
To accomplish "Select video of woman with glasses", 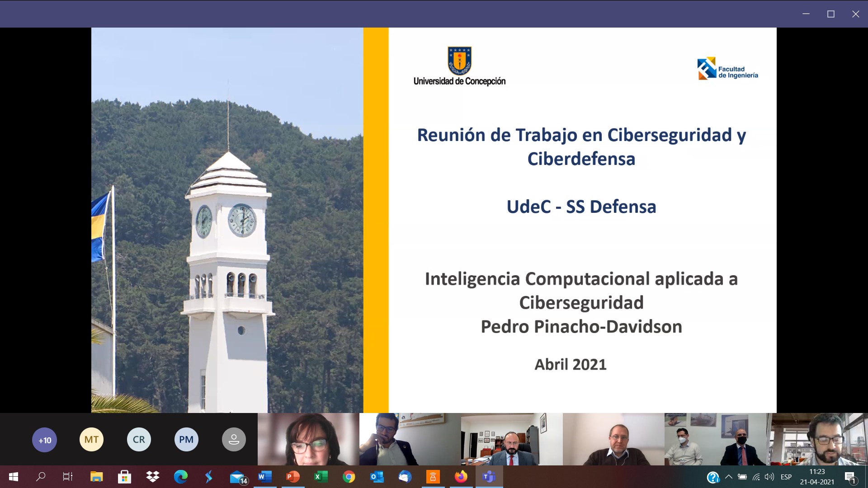I will click(x=308, y=439).
